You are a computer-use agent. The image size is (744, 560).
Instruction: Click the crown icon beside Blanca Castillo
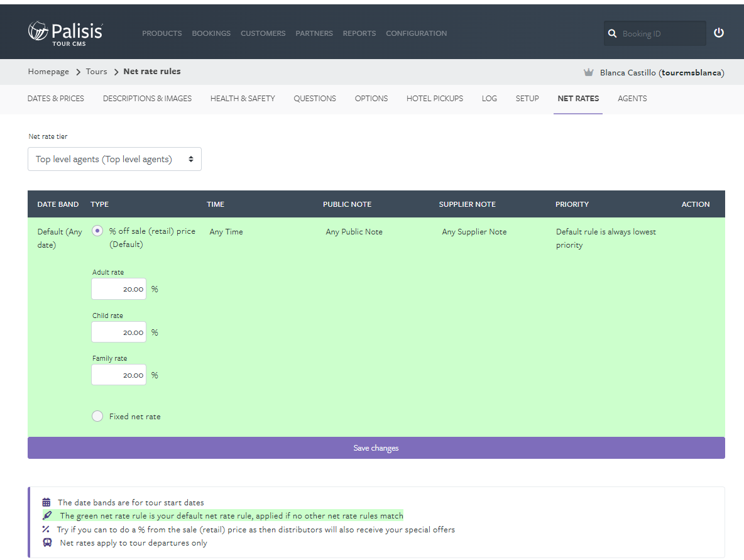click(588, 73)
